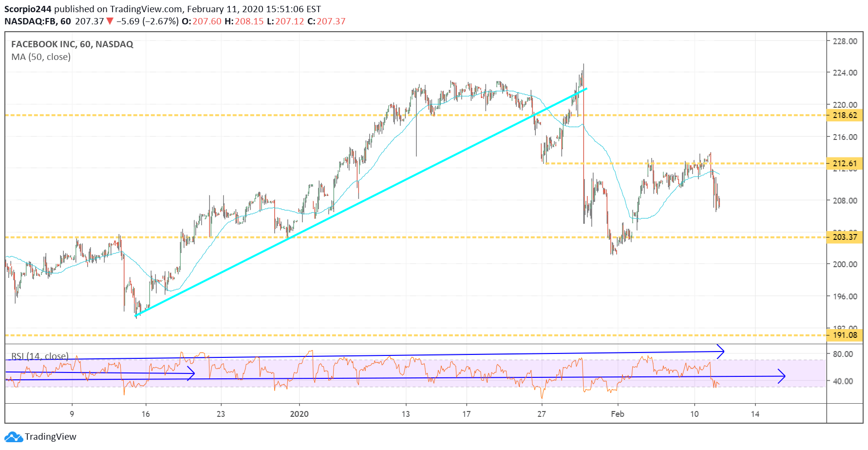868x450 pixels.
Task: Click the low value 207.12
Action: coord(290,21)
